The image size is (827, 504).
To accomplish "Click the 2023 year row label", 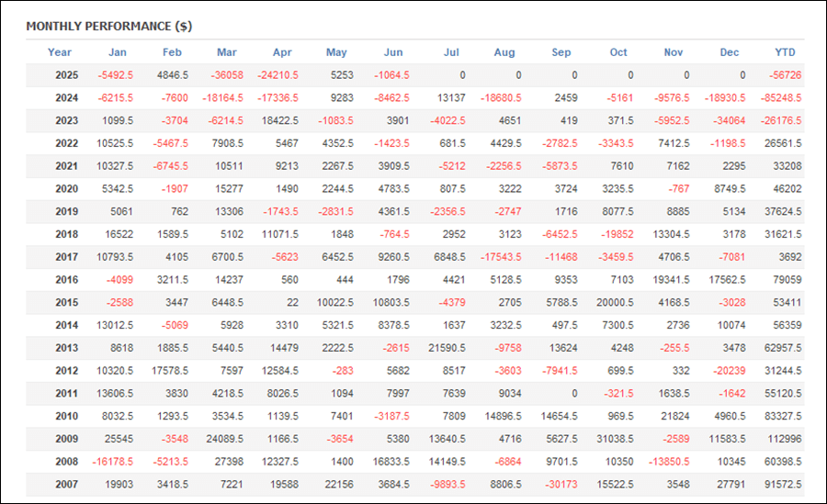I will pyautogui.click(x=66, y=121).
